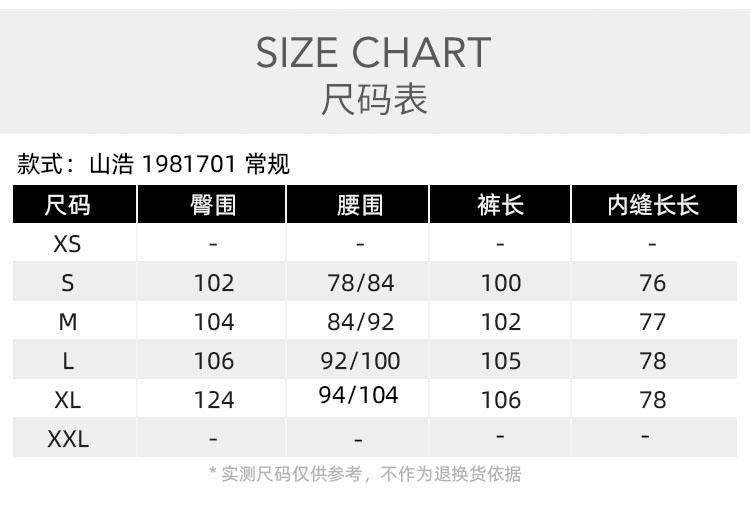Viewport: 750px width, 508px height.
Task: Click the 尺码 column header
Action: (x=68, y=205)
